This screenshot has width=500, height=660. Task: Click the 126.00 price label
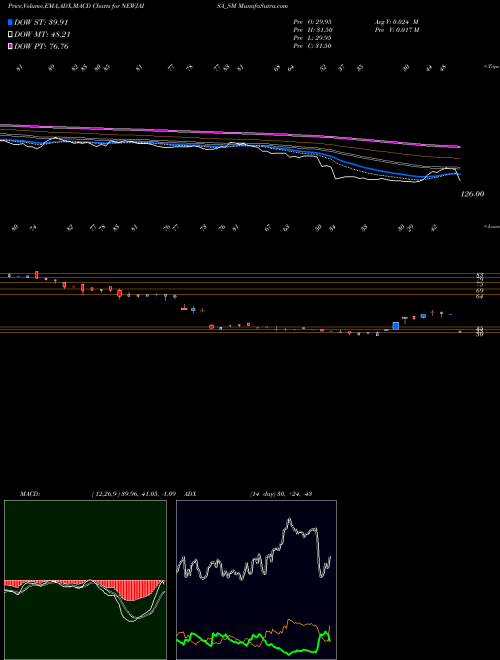[472, 194]
